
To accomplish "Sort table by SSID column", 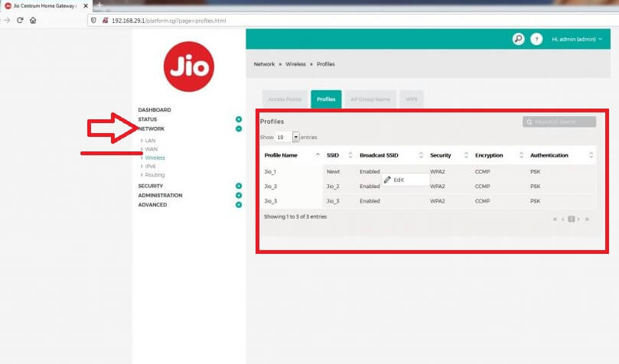I will click(339, 155).
